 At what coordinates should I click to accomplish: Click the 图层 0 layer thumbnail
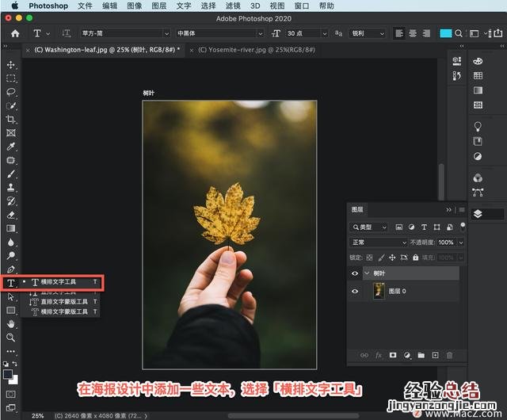(x=379, y=291)
